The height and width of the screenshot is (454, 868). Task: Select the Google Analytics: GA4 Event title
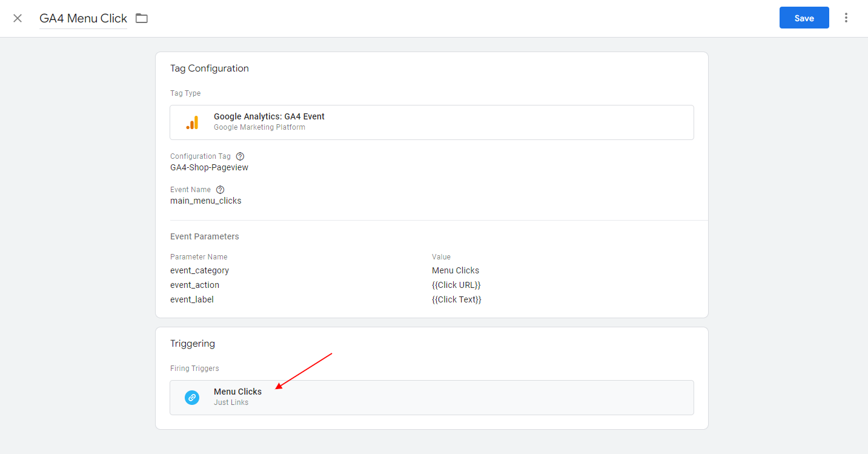[x=269, y=116]
